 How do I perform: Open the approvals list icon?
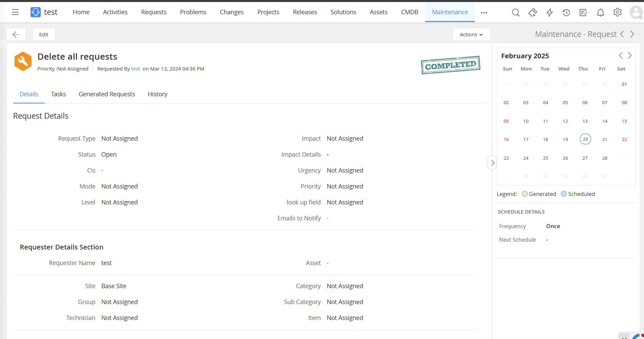pyautogui.click(x=583, y=12)
